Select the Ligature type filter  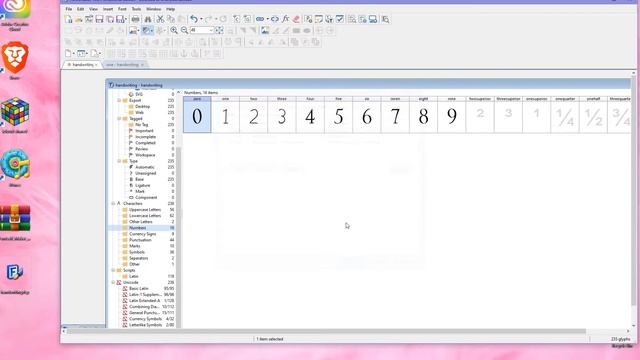pos(143,185)
